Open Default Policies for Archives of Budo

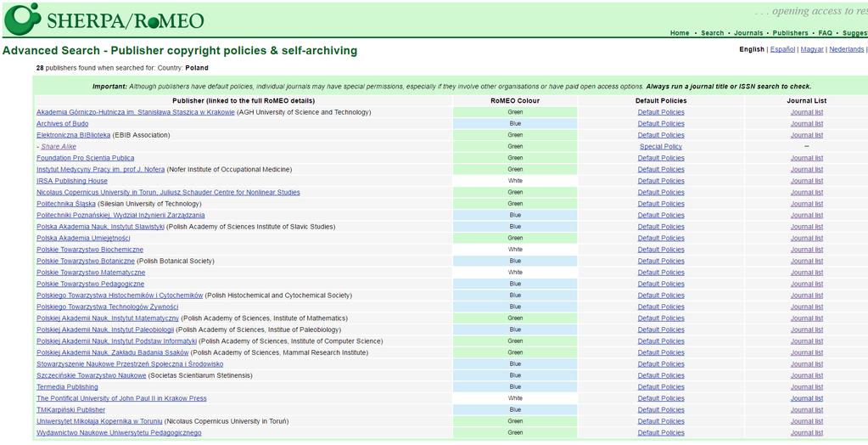pyautogui.click(x=661, y=124)
